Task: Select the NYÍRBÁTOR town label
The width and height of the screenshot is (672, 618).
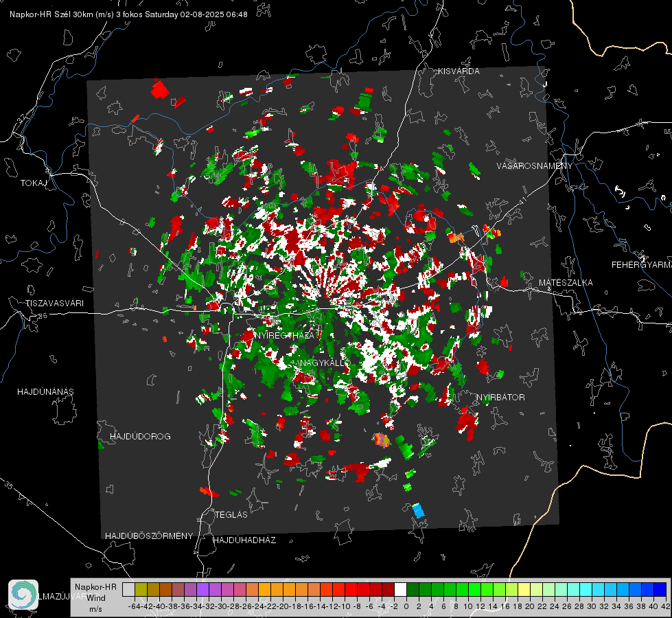Action: pyautogui.click(x=500, y=398)
